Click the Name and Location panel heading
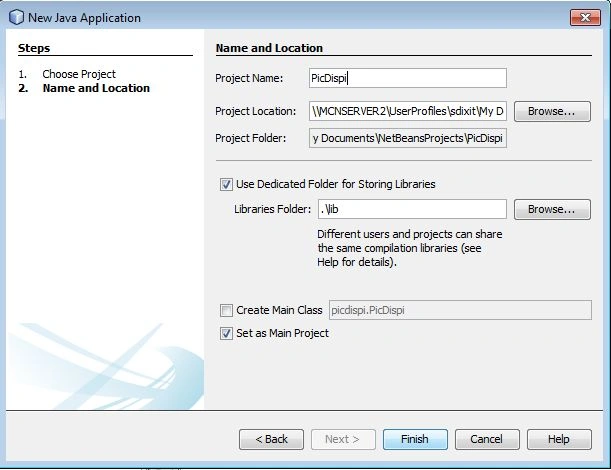This screenshot has width=611, height=470. coord(269,48)
